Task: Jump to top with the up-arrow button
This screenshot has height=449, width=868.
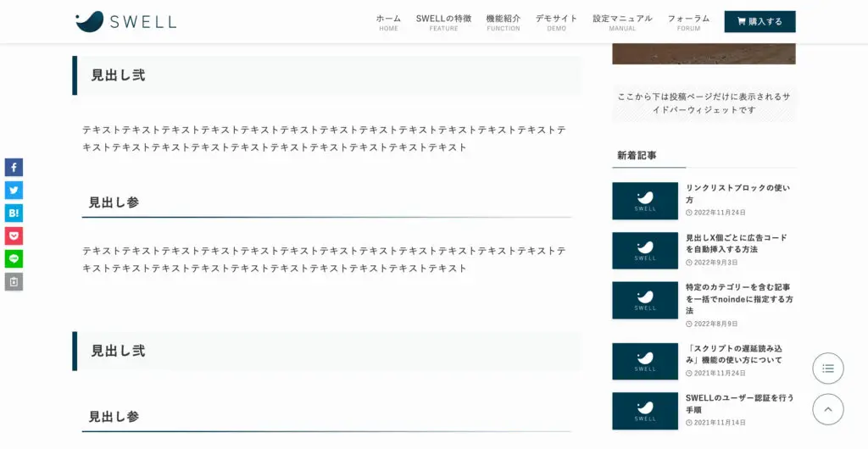Action: pyautogui.click(x=827, y=409)
